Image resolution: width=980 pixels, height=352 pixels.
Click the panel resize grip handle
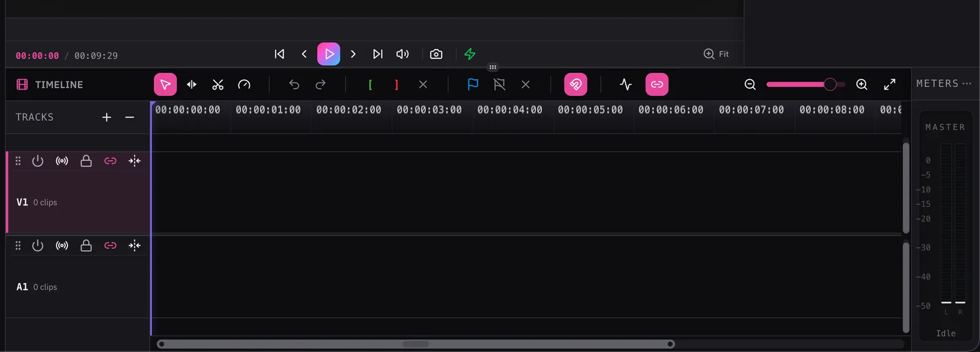point(493,67)
